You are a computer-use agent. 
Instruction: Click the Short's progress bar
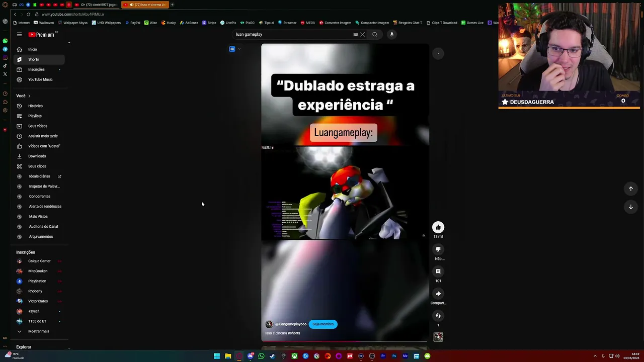(x=345, y=341)
